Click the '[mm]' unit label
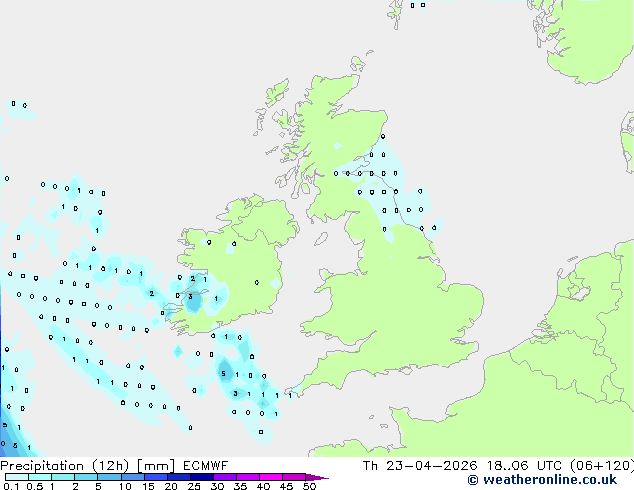This screenshot has width=634, height=490. [156, 466]
